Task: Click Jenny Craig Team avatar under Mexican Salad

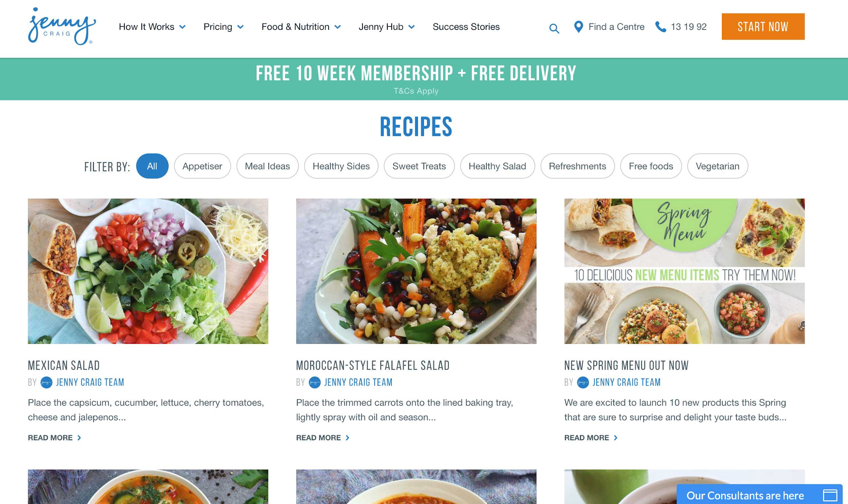Action: [46, 383]
